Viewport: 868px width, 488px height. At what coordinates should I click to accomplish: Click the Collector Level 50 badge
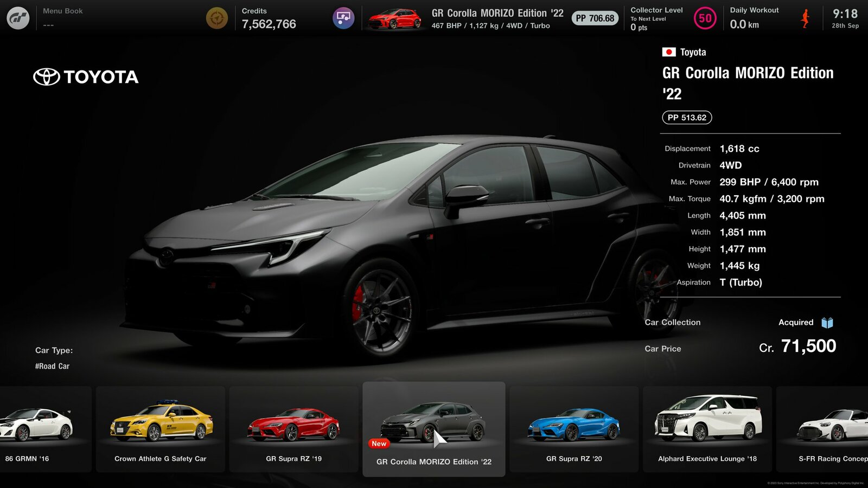tap(705, 18)
